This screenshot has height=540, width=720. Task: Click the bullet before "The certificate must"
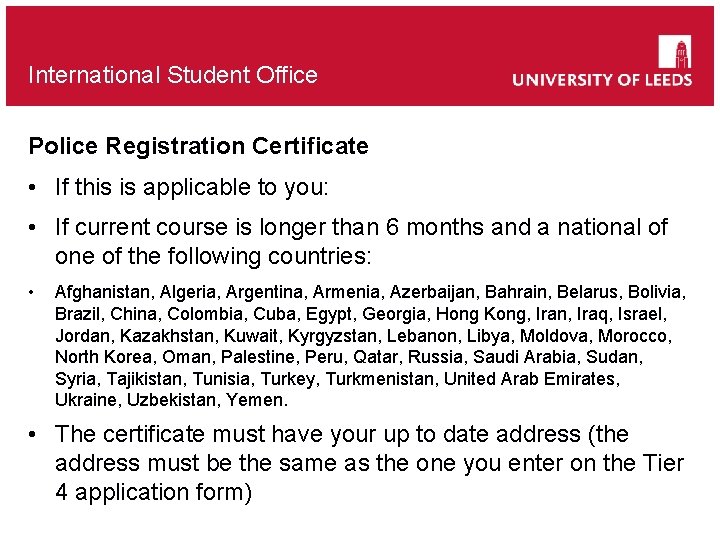point(34,435)
